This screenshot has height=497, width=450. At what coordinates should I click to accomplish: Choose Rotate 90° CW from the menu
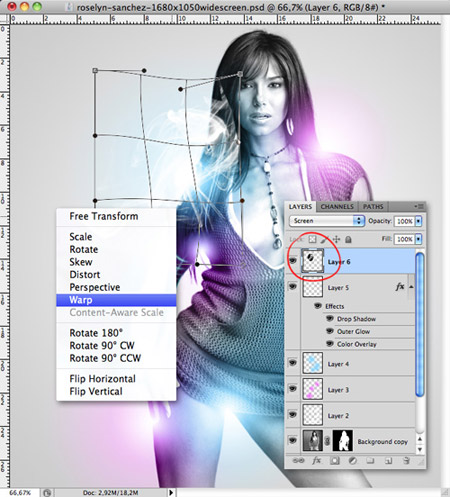click(x=102, y=346)
